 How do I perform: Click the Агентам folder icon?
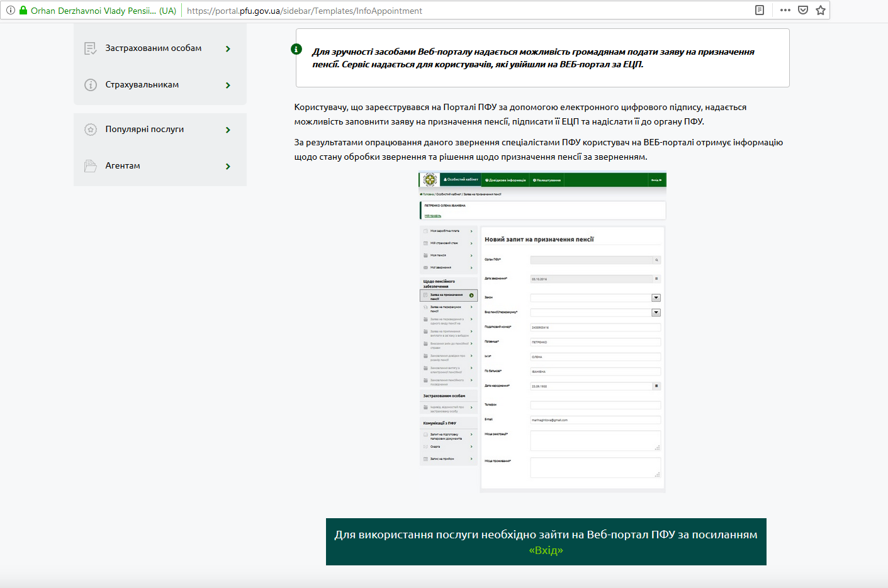coord(91,166)
